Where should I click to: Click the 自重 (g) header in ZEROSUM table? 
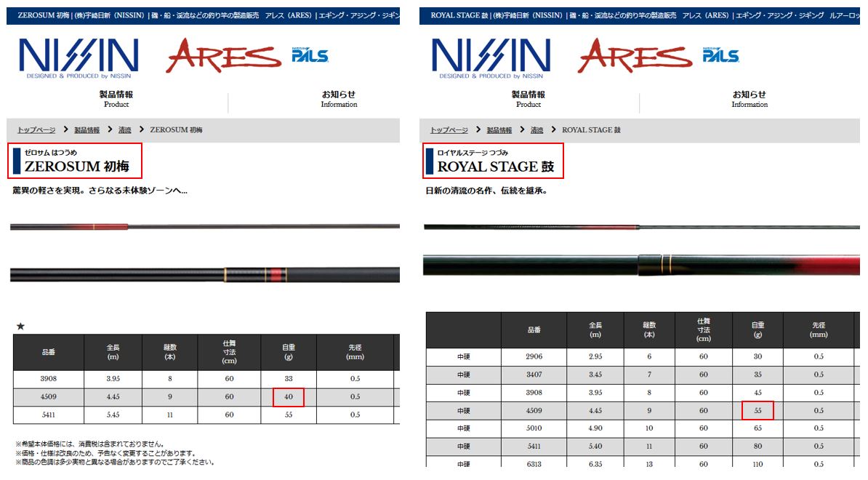click(x=289, y=352)
